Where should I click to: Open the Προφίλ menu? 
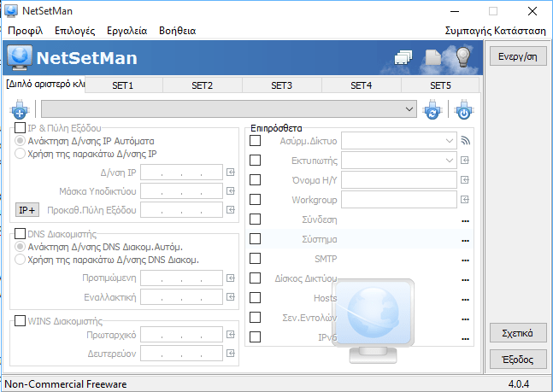coord(26,31)
